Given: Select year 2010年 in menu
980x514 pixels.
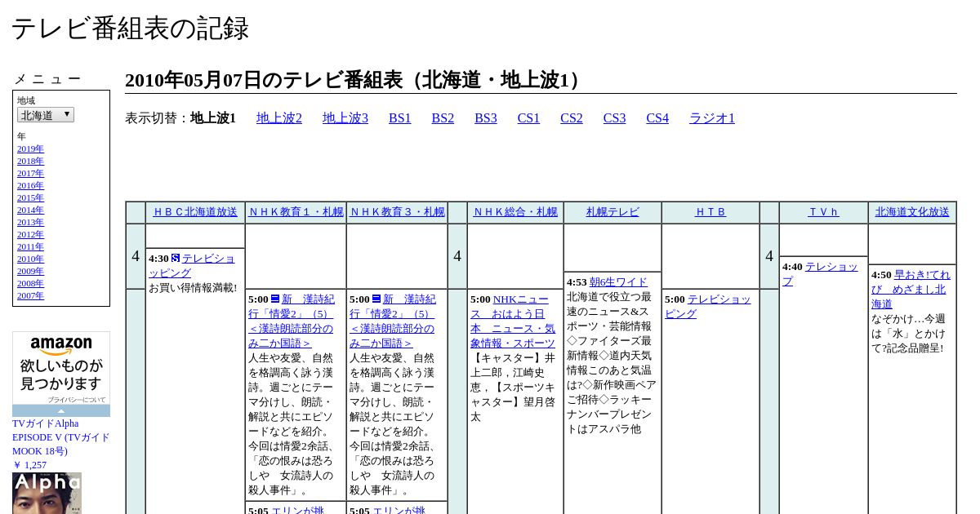Looking at the screenshot, I should point(30,259).
